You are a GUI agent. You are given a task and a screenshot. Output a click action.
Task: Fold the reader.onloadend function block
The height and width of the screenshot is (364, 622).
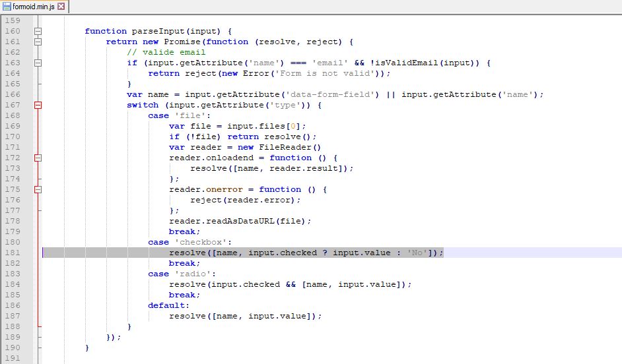point(38,158)
